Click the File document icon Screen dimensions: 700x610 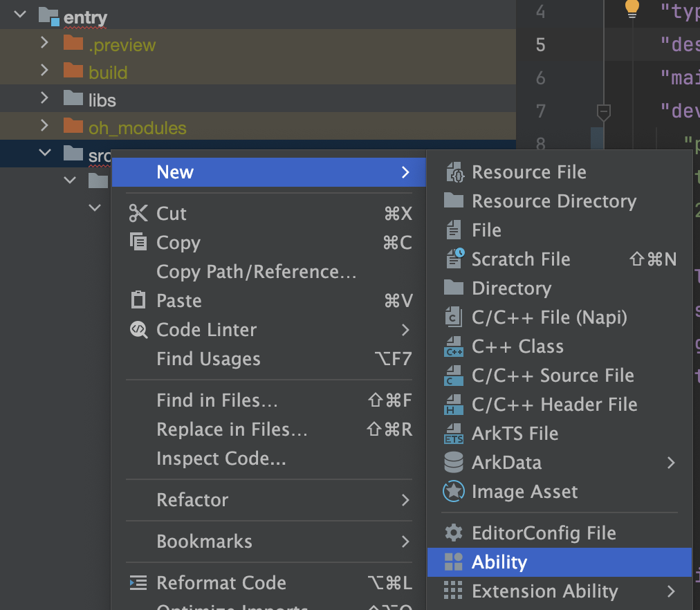(454, 230)
